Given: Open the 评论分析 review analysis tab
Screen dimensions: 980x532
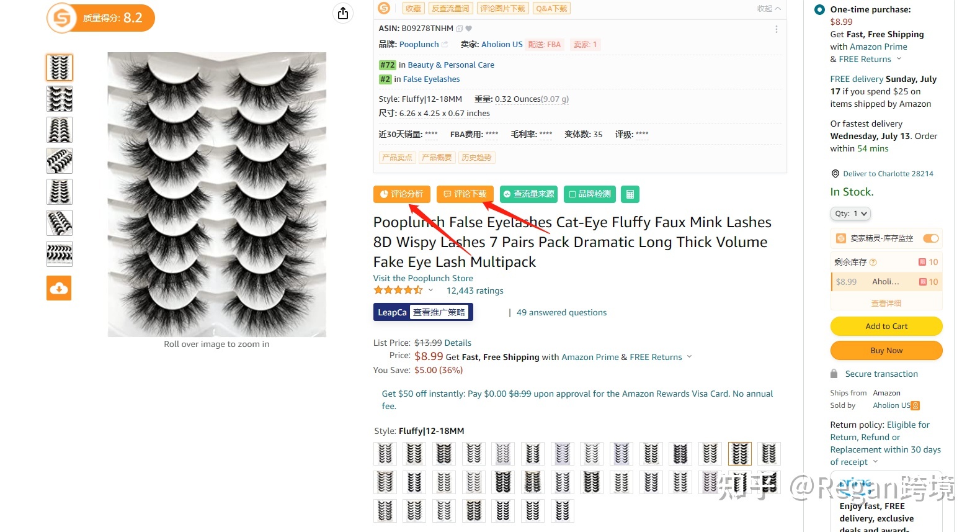Looking at the screenshot, I should (402, 194).
